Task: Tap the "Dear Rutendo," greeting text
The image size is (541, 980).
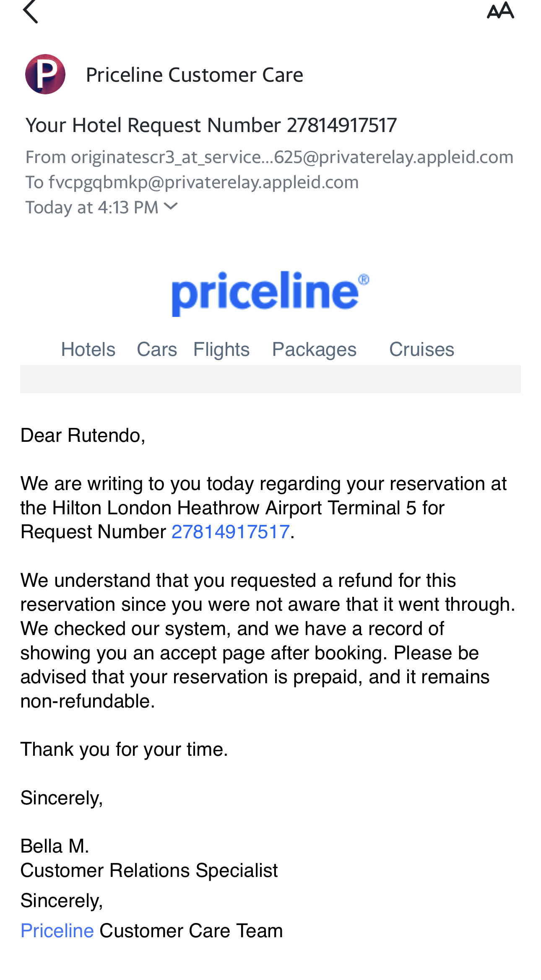Action: [x=83, y=435]
